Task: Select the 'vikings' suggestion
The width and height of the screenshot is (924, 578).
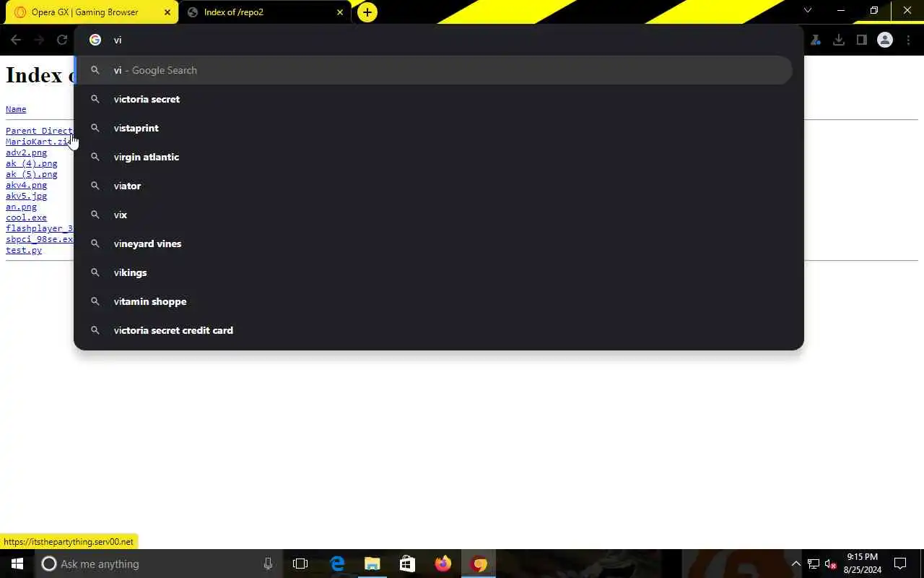Action: click(x=435, y=272)
